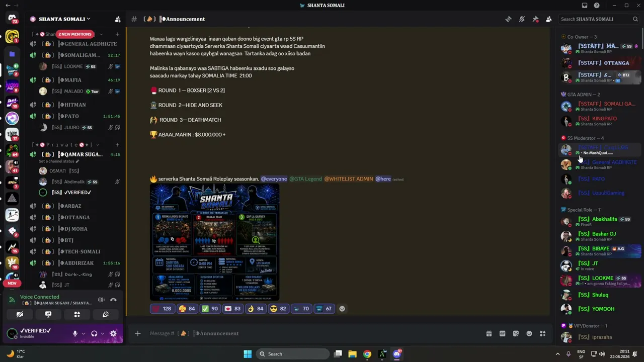Add a reaction to the announcement
Screen dimensions: 644x362
pyautogui.click(x=342, y=309)
